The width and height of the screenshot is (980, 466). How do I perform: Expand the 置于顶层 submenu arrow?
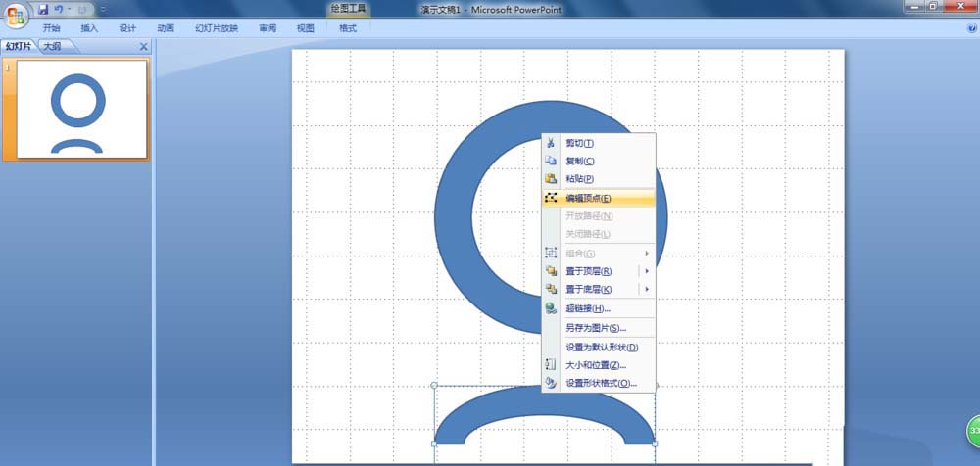(648, 271)
